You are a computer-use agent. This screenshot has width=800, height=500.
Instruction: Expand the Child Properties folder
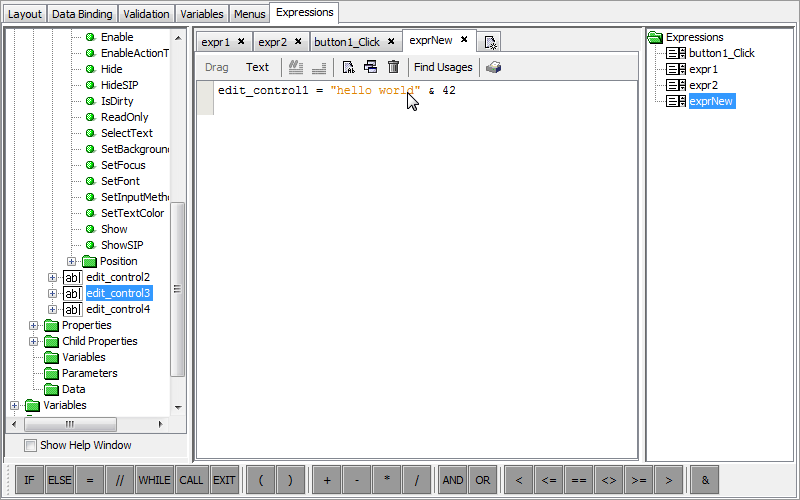(x=34, y=341)
